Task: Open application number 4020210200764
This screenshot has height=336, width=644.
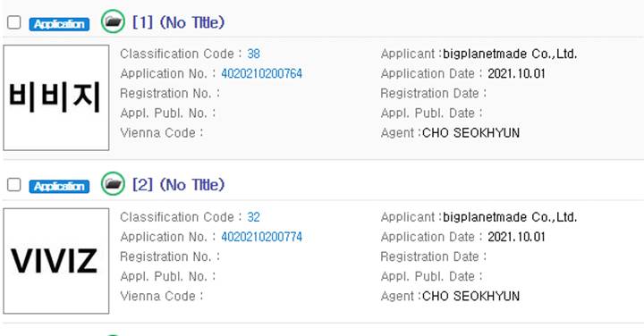Action: [261, 73]
